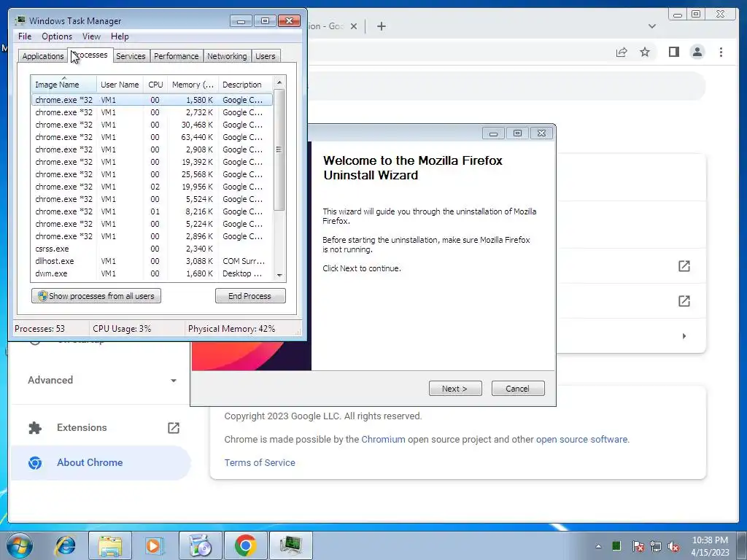Image resolution: width=747 pixels, height=560 pixels.
Task: Switch to the Networking tab
Action: pyautogui.click(x=227, y=56)
